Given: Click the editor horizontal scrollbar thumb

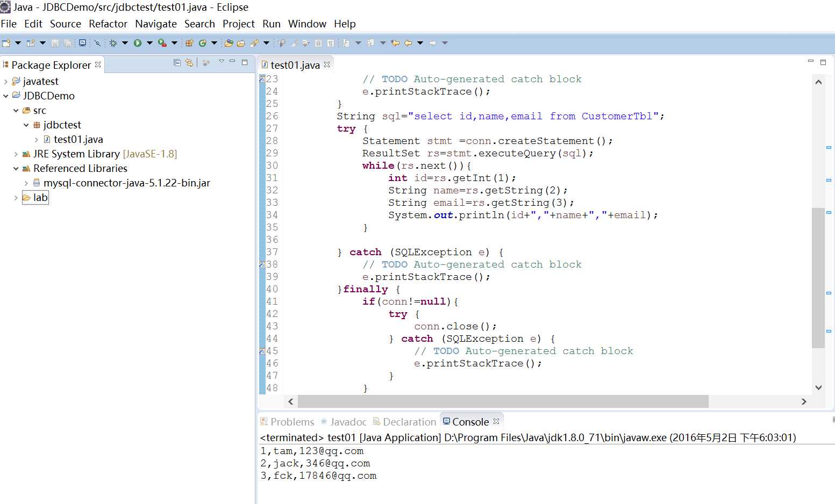Looking at the screenshot, I should pos(503,401).
